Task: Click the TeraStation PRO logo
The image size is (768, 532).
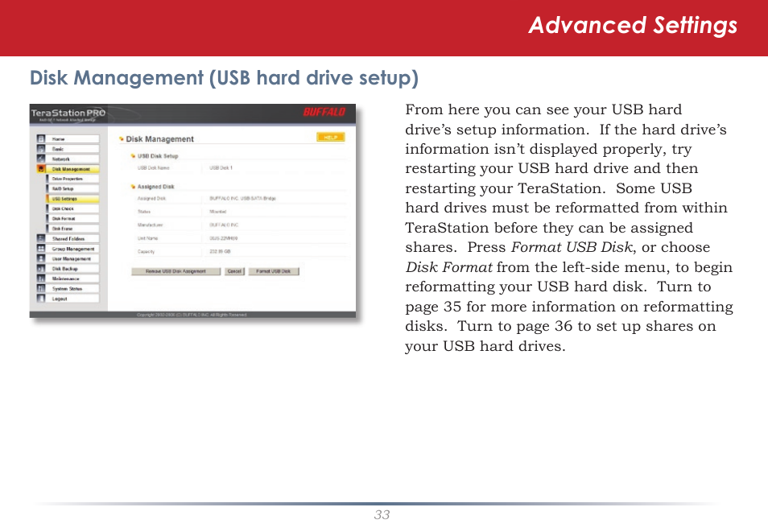Action: click(x=68, y=114)
